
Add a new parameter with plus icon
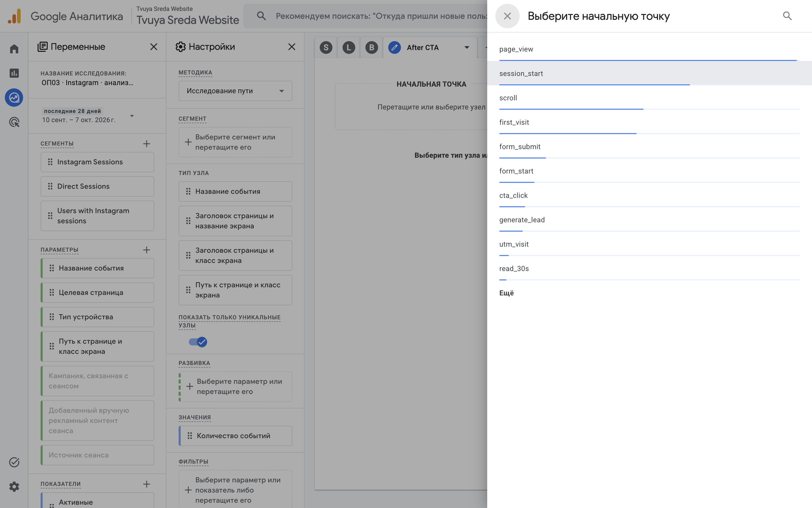tap(147, 250)
